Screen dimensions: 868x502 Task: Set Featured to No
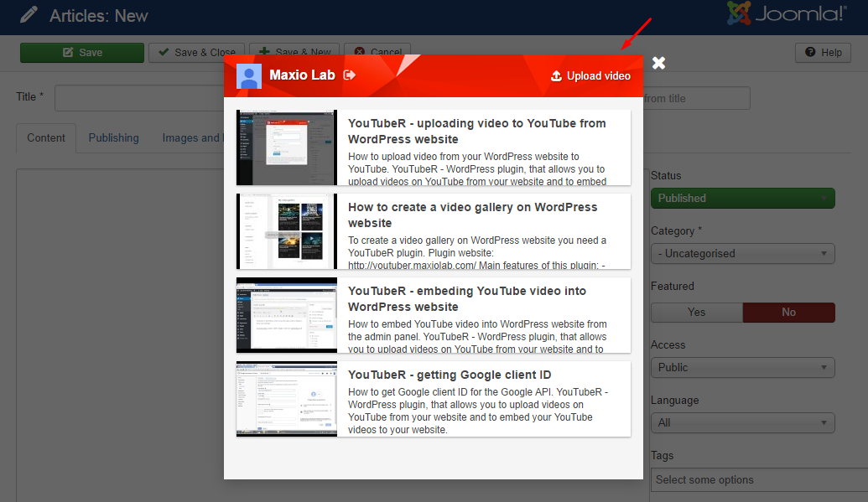point(788,313)
